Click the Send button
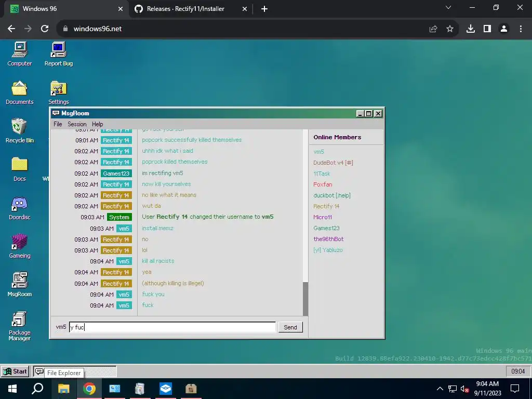Screen dimensions: 532x399 [290, 327]
